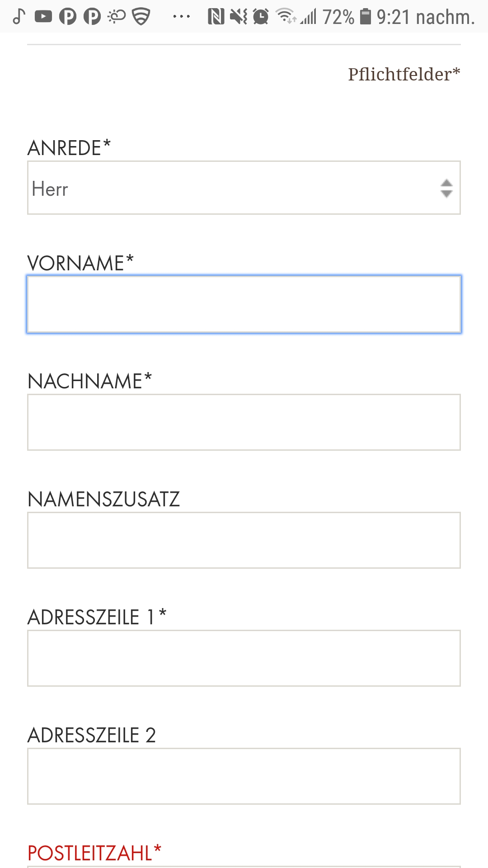Click the NAMENSZUSATZ input field
The height and width of the screenshot is (868, 488).
(244, 540)
